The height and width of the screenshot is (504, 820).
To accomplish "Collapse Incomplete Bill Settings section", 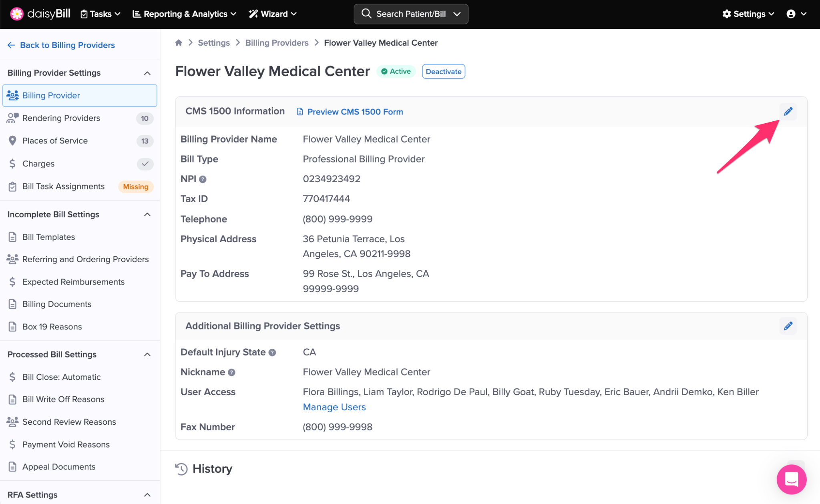I will click(147, 215).
